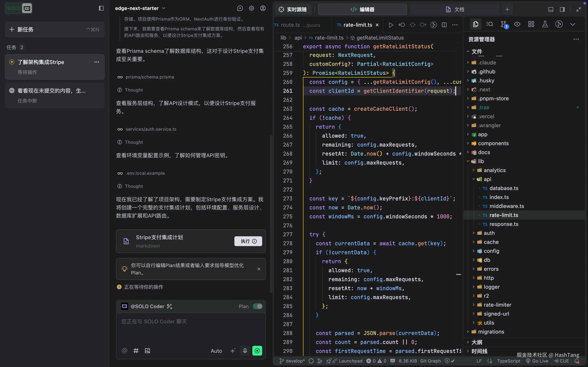Image resolution: width=588 pixels, height=367 pixels.
Task: Click the flask testing icon
Action: pos(545,24)
